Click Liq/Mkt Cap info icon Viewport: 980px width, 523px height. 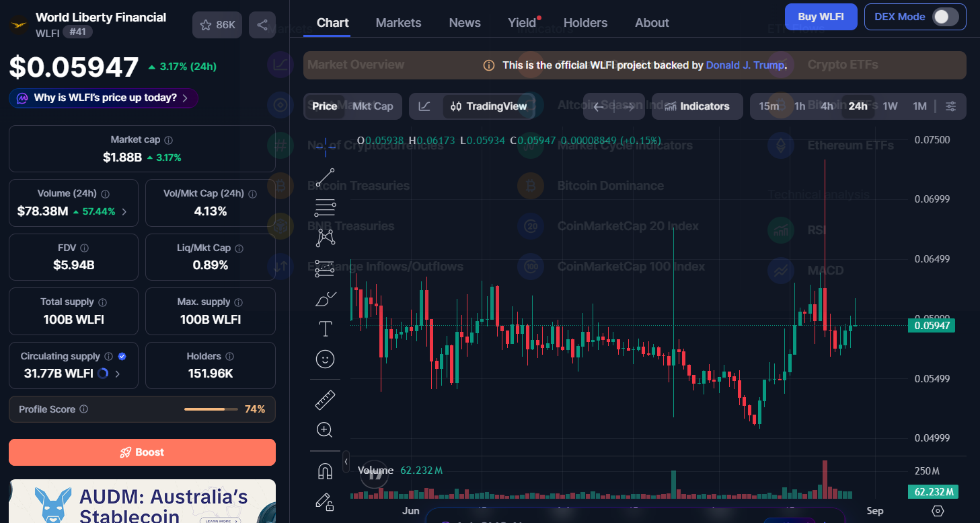click(x=239, y=248)
